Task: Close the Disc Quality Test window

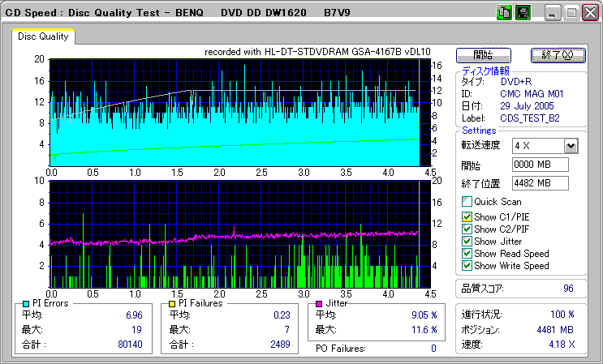Action: (x=589, y=13)
